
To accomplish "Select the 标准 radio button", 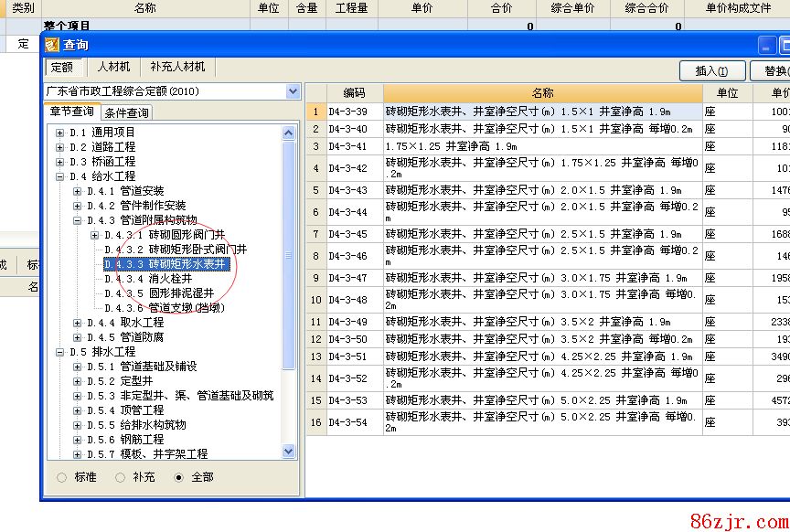I will point(61,477).
